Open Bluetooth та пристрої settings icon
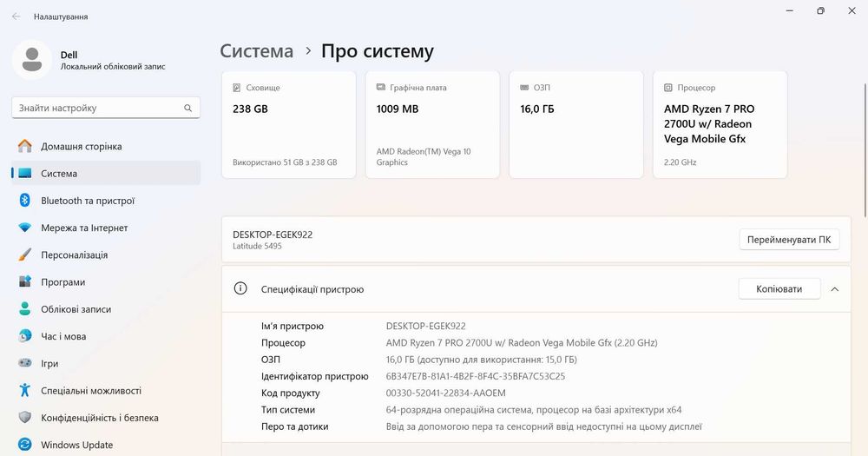This screenshot has height=456, width=868. pyautogui.click(x=24, y=201)
